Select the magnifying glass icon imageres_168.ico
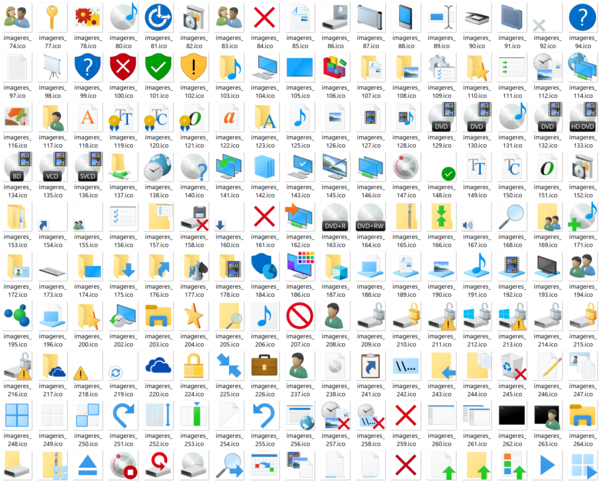This screenshot has height=483, width=600. point(512,217)
